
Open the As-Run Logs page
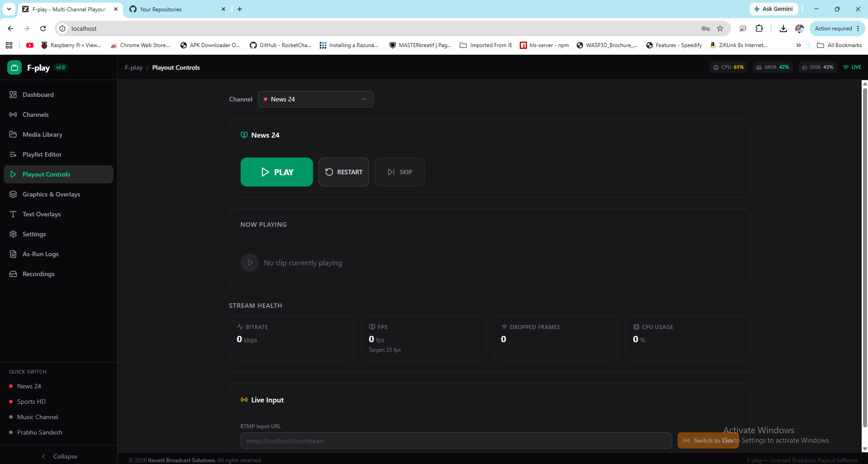tap(58, 254)
